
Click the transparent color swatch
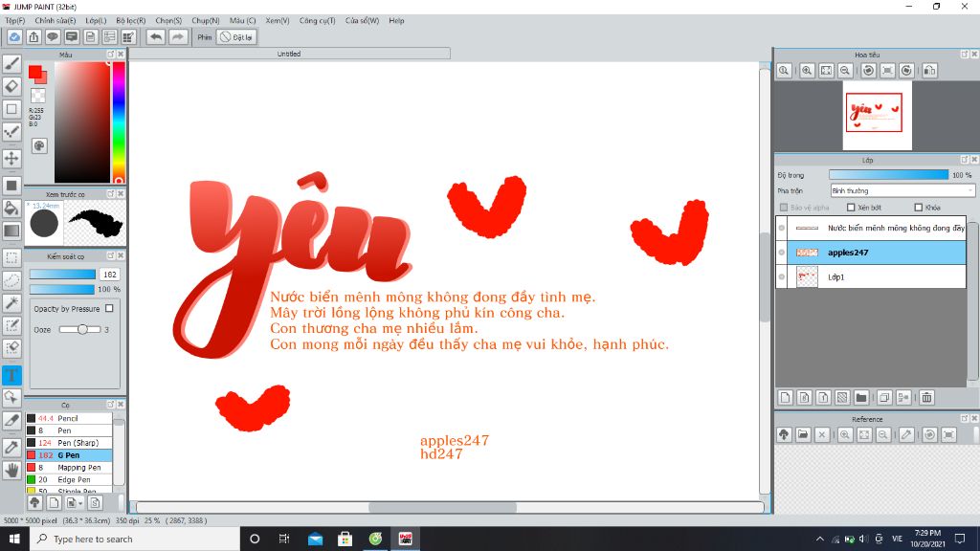[x=38, y=96]
